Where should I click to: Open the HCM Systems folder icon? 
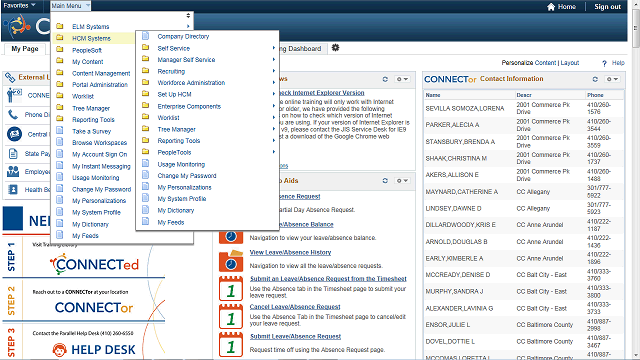[x=60, y=38]
